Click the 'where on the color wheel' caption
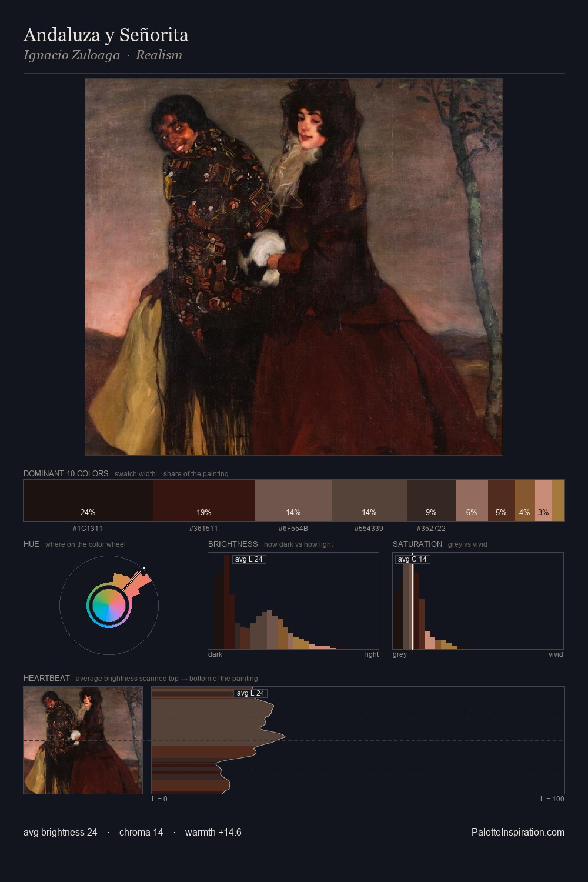The height and width of the screenshot is (882, 588). point(85,544)
